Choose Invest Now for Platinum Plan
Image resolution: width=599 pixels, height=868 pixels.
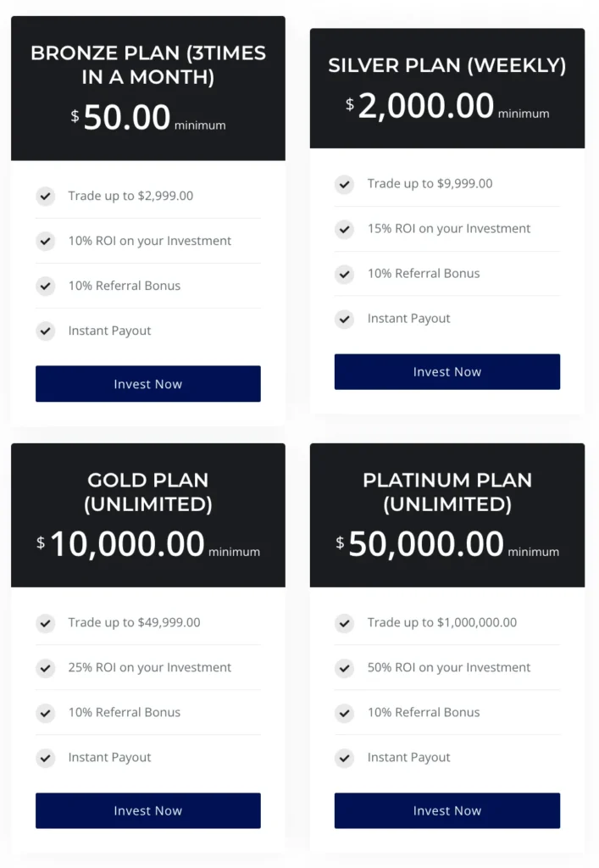pos(446,811)
